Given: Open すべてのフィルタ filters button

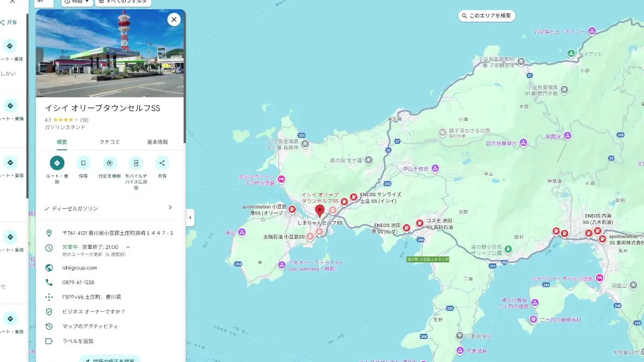Looking at the screenshot, I should click(123, 2).
